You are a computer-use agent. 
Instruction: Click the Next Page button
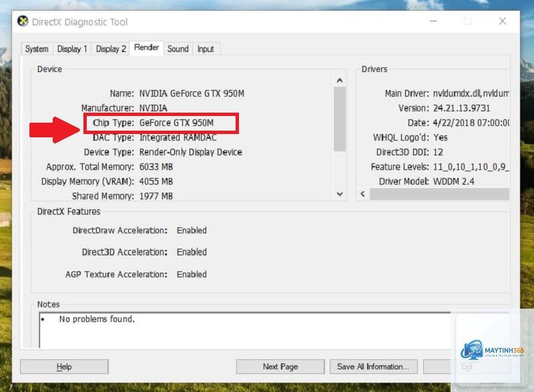pos(280,367)
